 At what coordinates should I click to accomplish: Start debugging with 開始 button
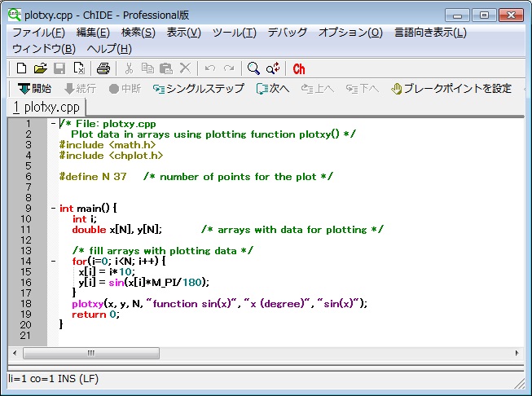click(x=34, y=89)
